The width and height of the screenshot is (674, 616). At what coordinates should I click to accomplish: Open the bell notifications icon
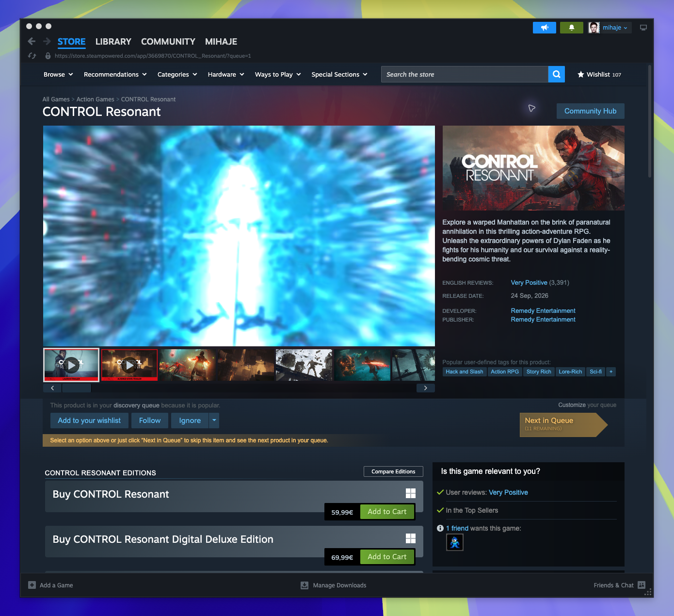click(572, 28)
